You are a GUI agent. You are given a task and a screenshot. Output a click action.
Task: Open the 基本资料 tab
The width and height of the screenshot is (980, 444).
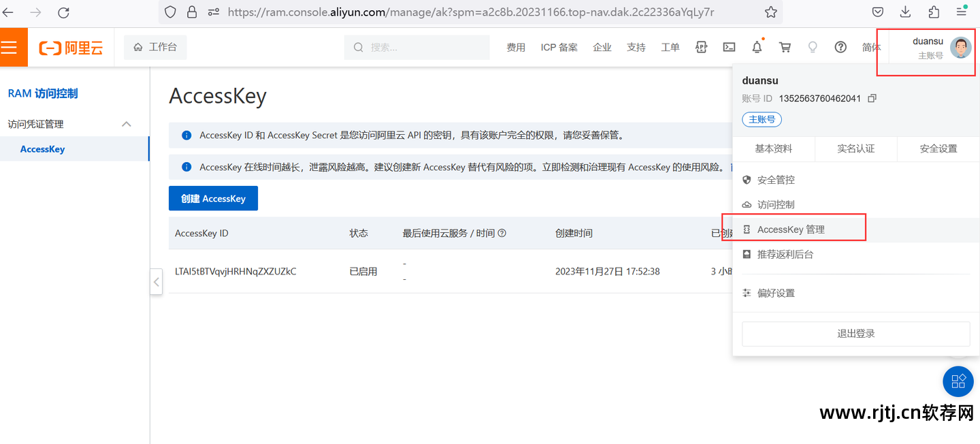774,148
